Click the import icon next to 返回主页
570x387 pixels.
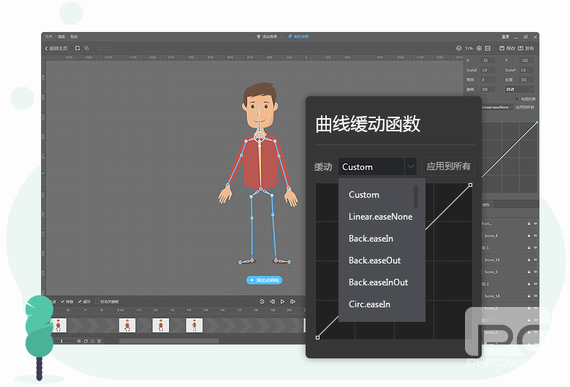pyautogui.click(x=77, y=48)
